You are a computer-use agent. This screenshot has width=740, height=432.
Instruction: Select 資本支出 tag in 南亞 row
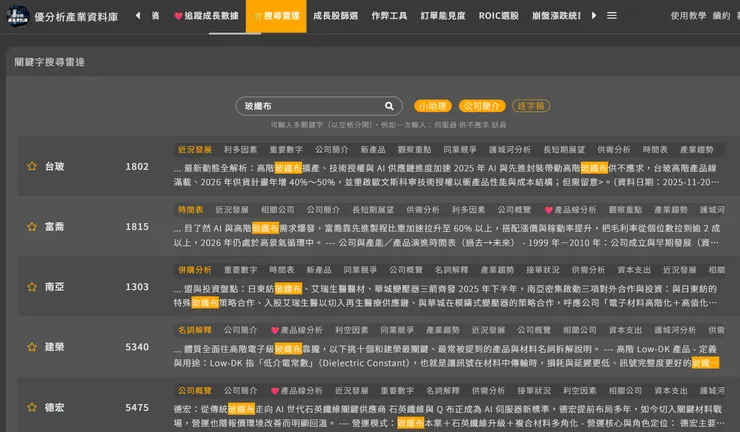click(x=634, y=270)
